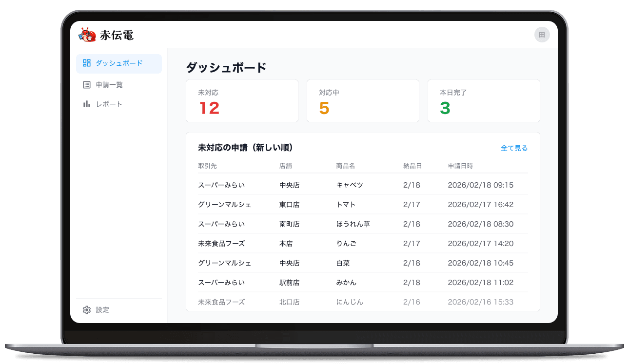Open レポート via the bar chart icon

click(87, 103)
